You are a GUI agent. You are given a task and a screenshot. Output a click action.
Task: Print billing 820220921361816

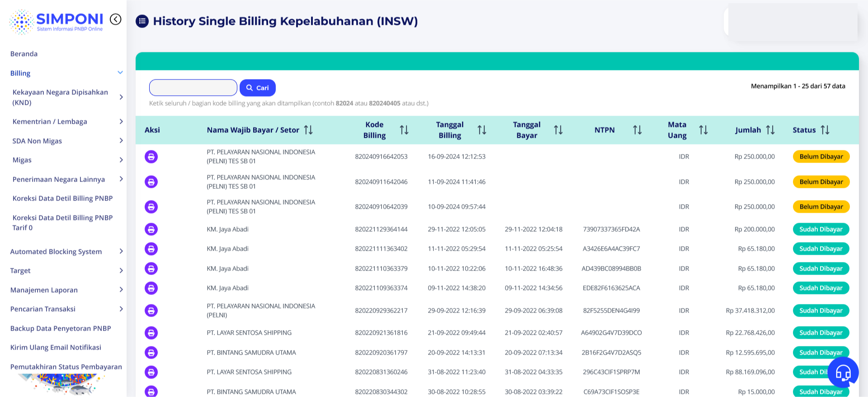coord(151,333)
